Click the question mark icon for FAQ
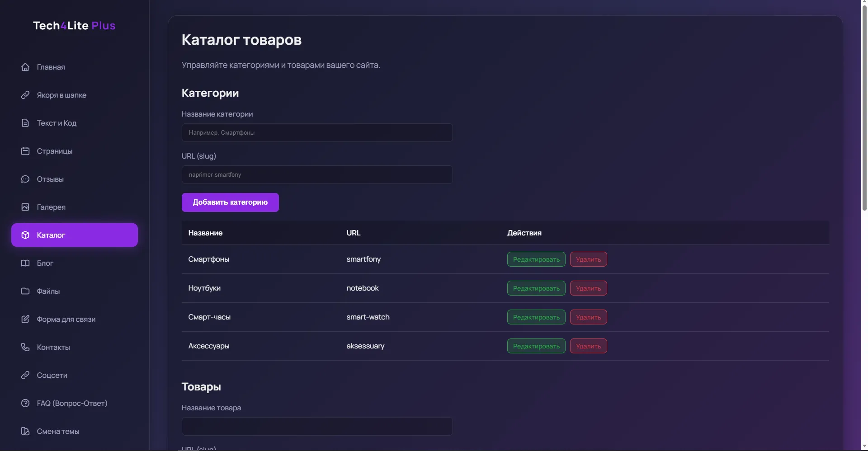Image resolution: width=868 pixels, height=451 pixels. click(25, 403)
